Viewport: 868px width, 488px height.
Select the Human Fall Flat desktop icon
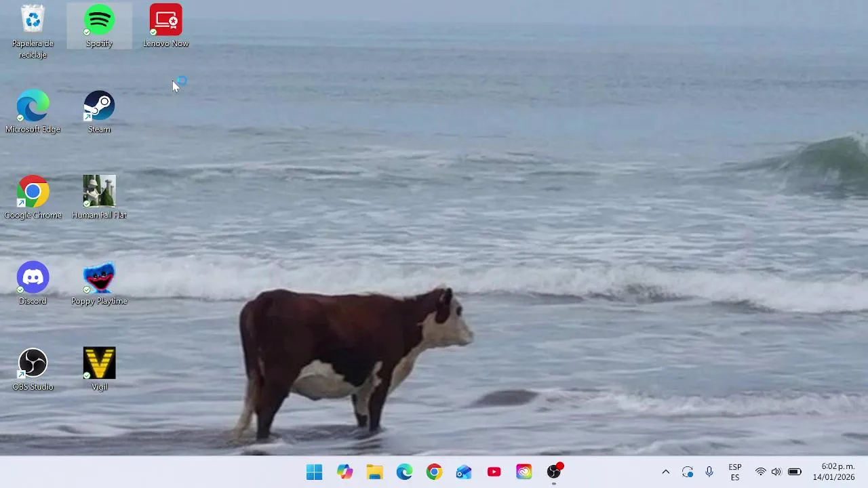coord(99,198)
